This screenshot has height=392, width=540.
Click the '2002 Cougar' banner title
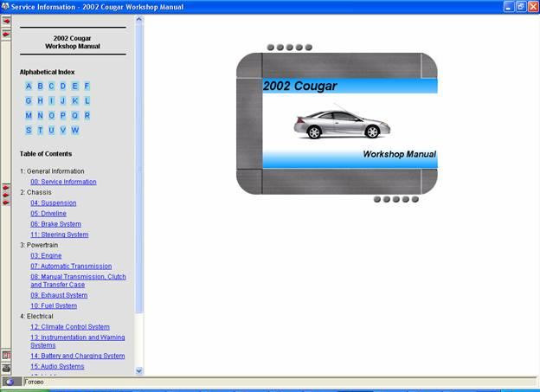pos(300,86)
